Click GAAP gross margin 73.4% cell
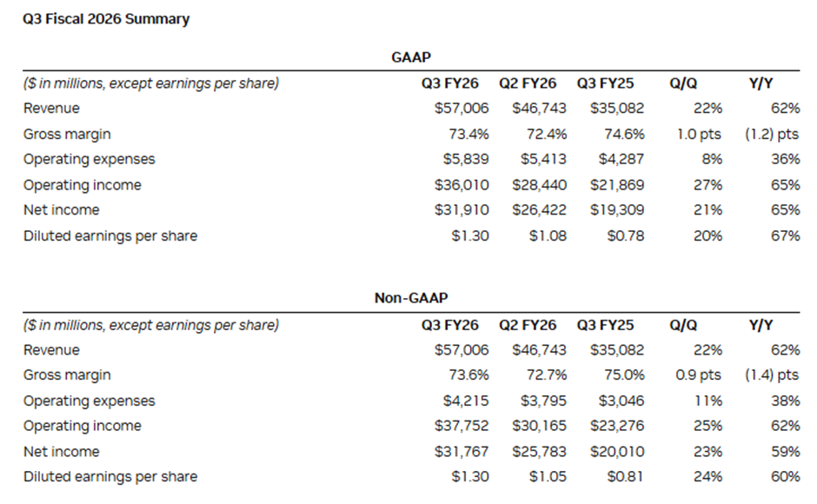 (x=469, y=135)
